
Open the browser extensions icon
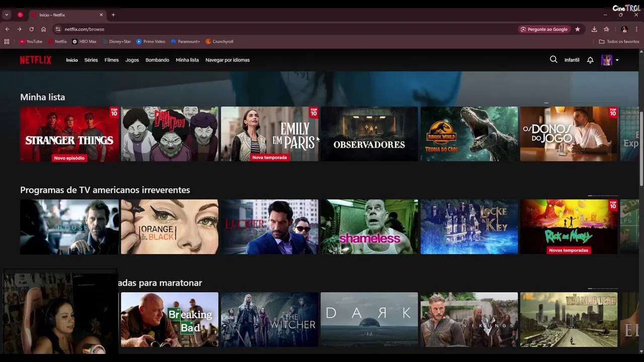[606, 29]
